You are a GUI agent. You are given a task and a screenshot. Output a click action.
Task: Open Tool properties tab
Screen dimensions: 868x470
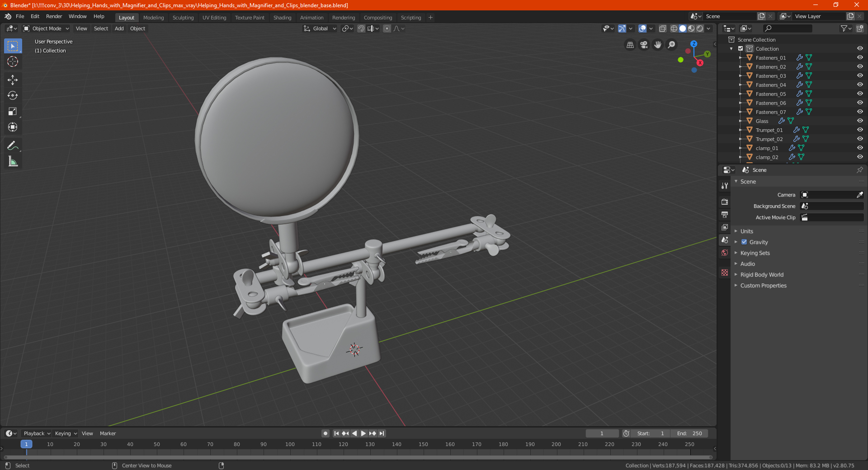(x=725, y=186)
